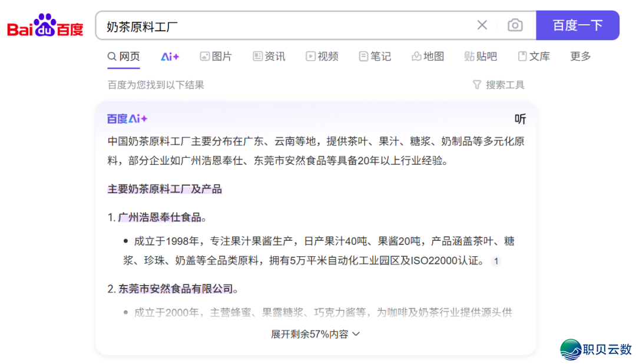Switch to the 视频 tab

coord(322,57)
